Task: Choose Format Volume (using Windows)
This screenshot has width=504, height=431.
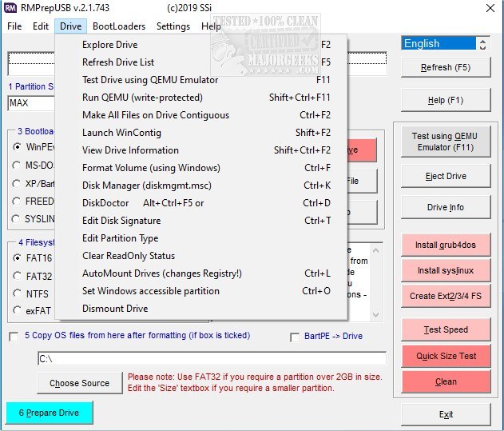Action: click(x=201, y=168)
